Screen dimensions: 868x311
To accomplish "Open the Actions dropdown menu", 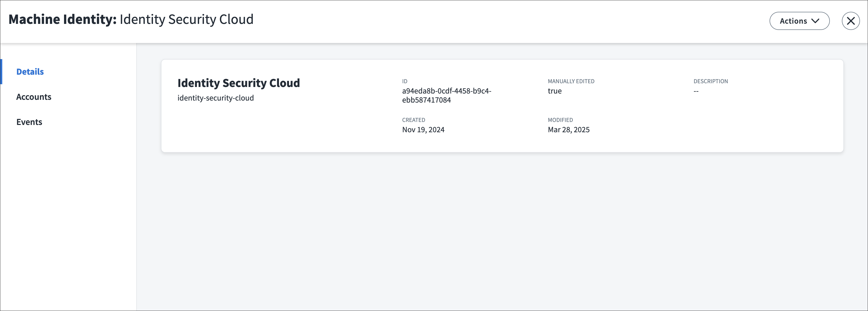I will tap(799, 21).
